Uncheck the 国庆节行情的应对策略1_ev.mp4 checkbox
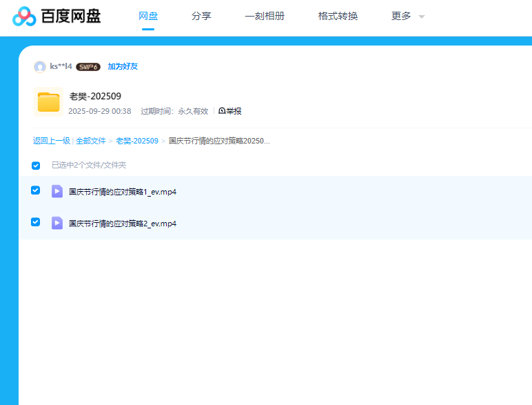Image resolution: width=532 pixels, height=405 pixels. tap(36, 190)
